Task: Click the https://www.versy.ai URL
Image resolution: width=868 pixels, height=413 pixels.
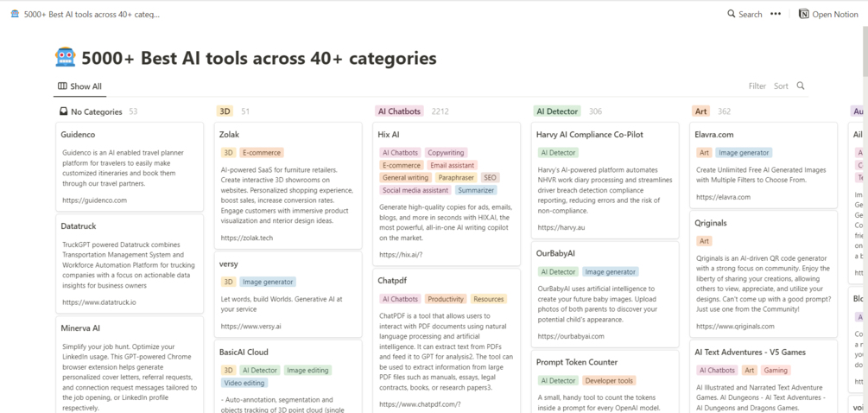Action: pos(250,327)
